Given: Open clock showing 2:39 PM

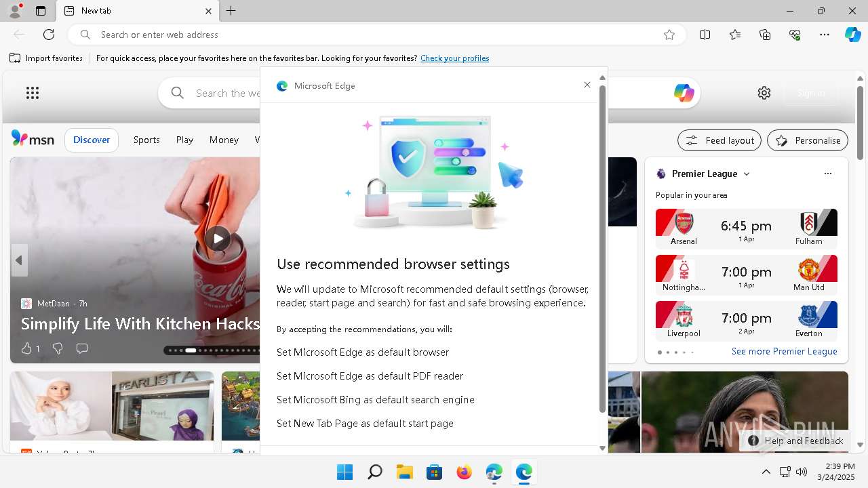Looking at the screenshot, I should (835, 472).
